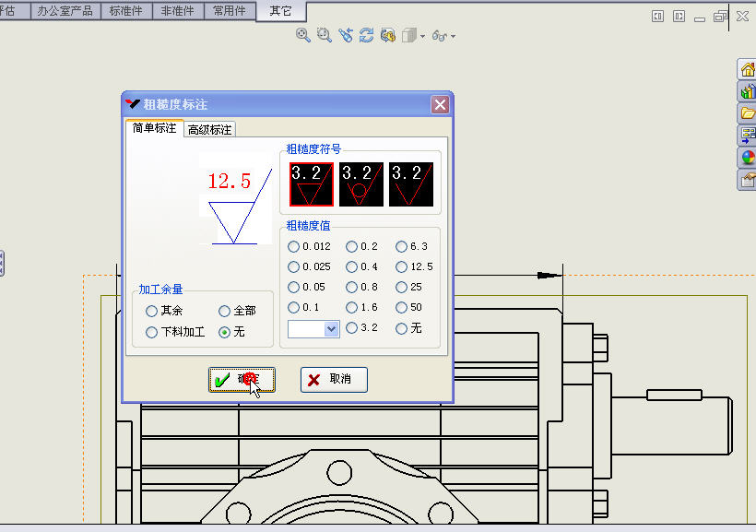The height and width of the screenshot is (532, 756).
Task: Pick the circle roughness symbol swatch
Action: tap(361, 184)
